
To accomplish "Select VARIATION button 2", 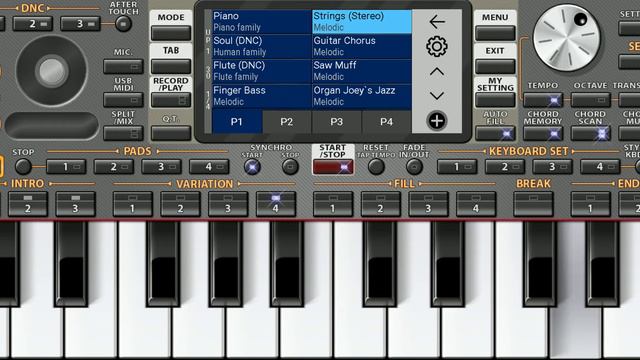I will point(180,204).
